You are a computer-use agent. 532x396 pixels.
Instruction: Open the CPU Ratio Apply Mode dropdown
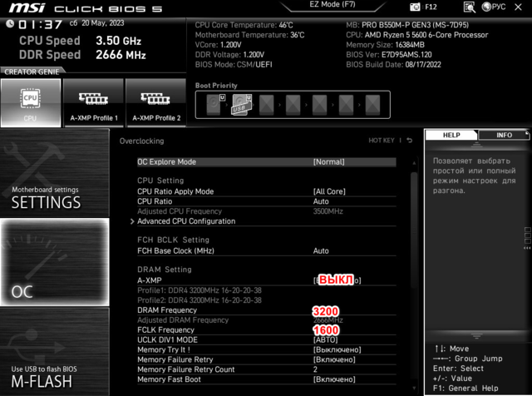(x=330, y=191)
